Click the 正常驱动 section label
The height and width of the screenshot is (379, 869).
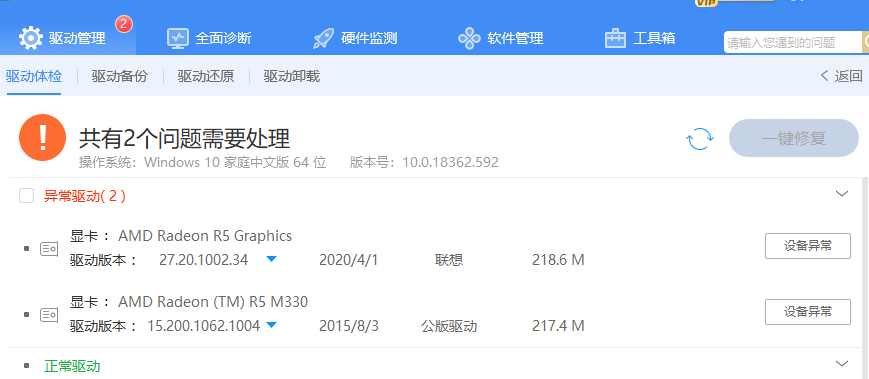click(72, 366)
